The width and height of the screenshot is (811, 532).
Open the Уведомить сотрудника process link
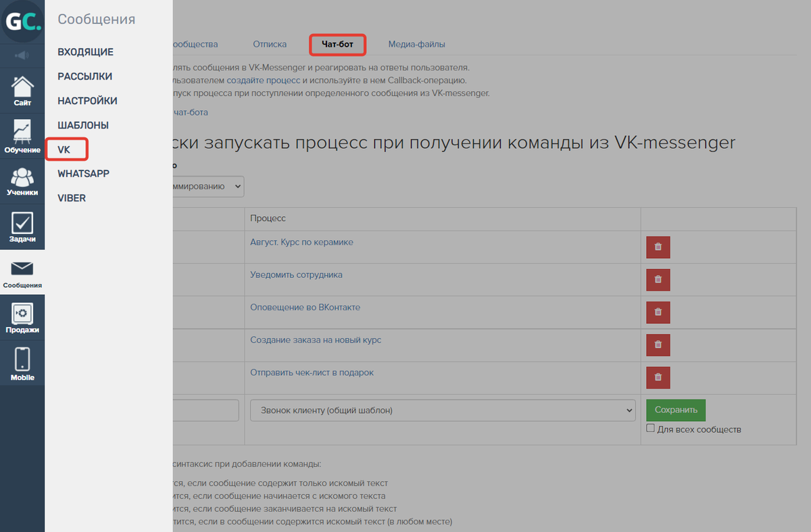coord(296,275)
